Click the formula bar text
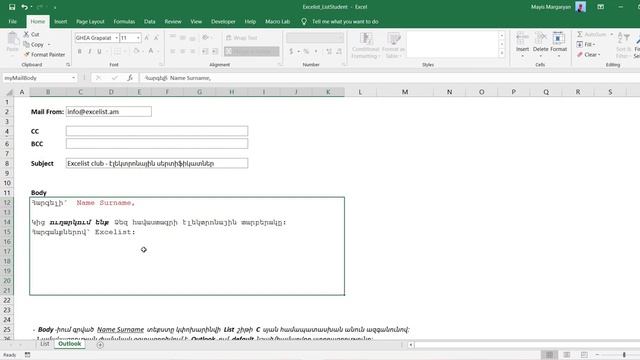Screen dimensions: 640x360 pyautogui.click(x=178, y=78)
